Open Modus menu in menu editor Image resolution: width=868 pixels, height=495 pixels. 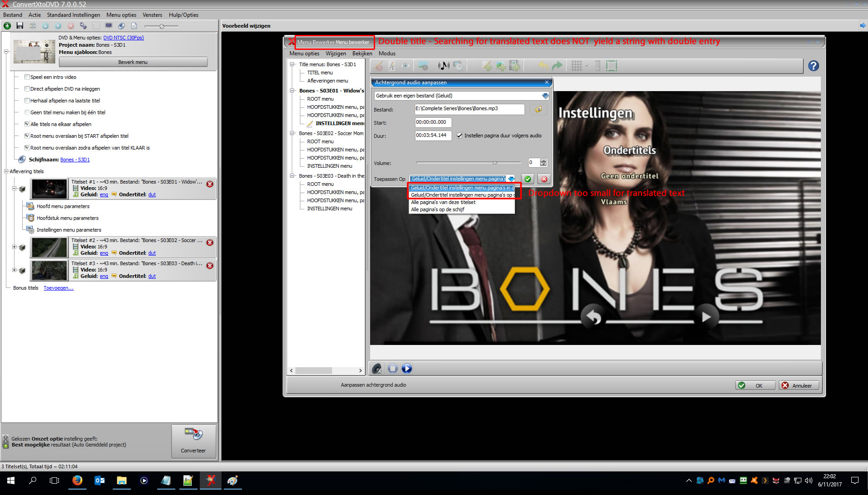pyautogui.click(x=387, y=53)
